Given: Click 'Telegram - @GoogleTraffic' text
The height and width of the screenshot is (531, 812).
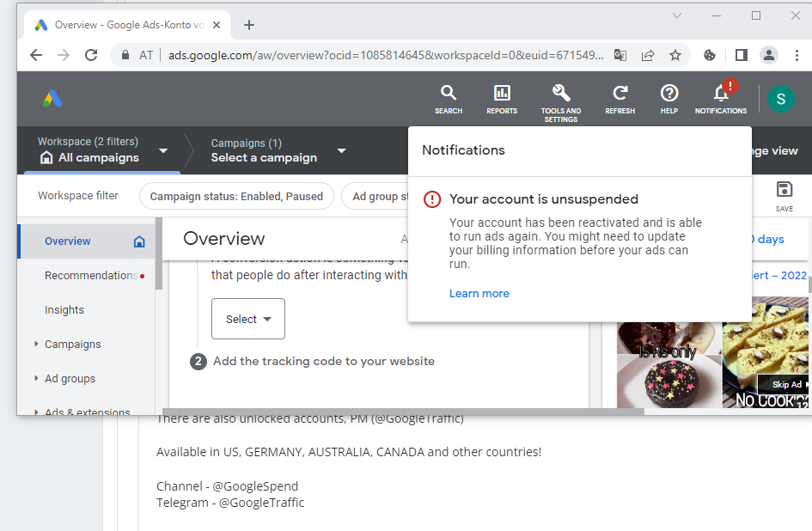Looking at the screenshot, I should [x=230, y=503].
